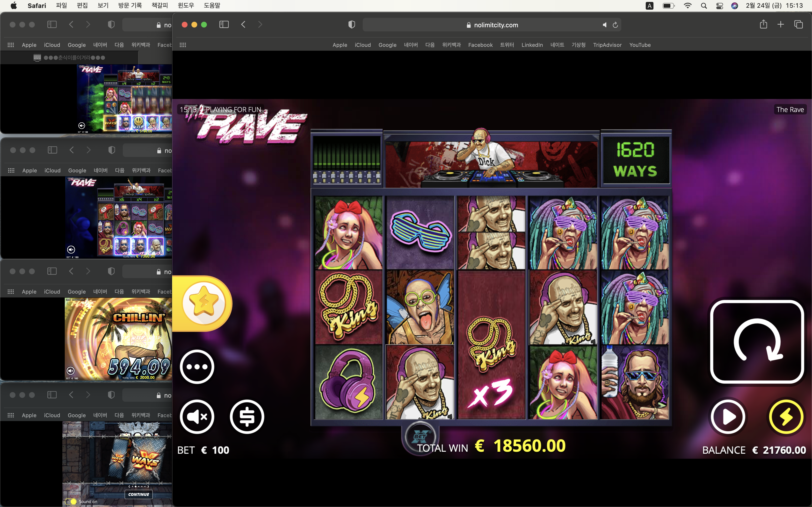Click the xBet badge above Total Win

[420, 436]
